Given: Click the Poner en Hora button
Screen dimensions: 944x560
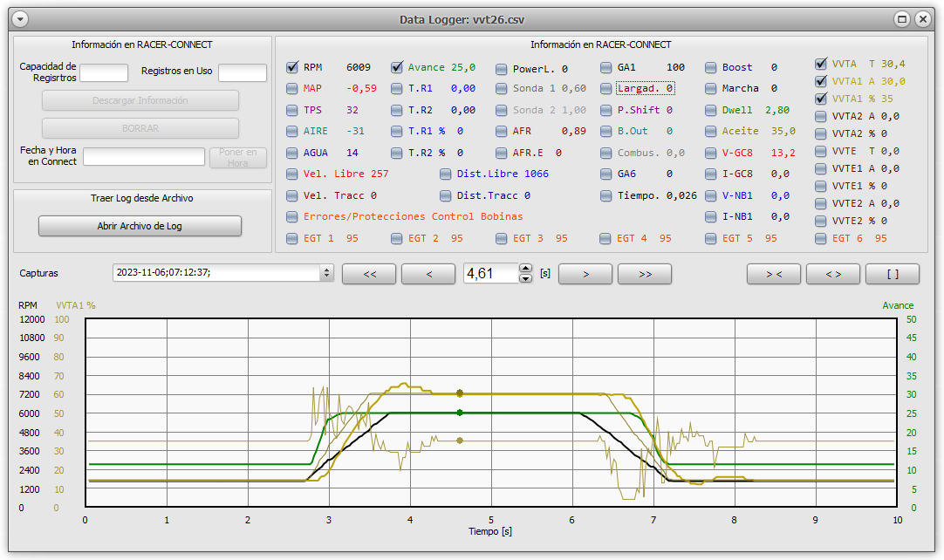Looking at the screenshot, I should 238,157.
